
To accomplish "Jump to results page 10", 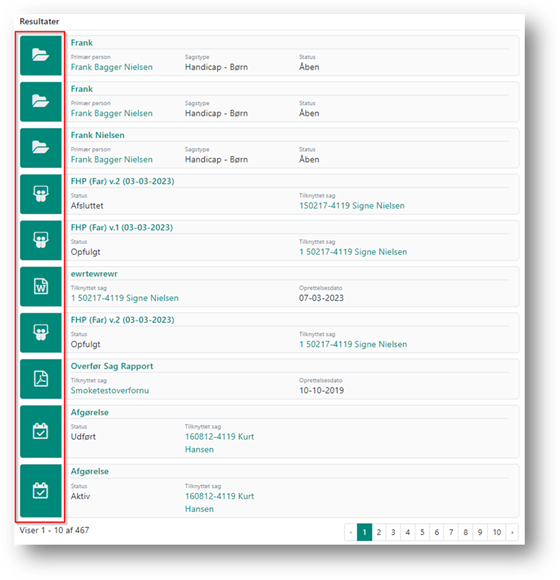I will (497, 532).
